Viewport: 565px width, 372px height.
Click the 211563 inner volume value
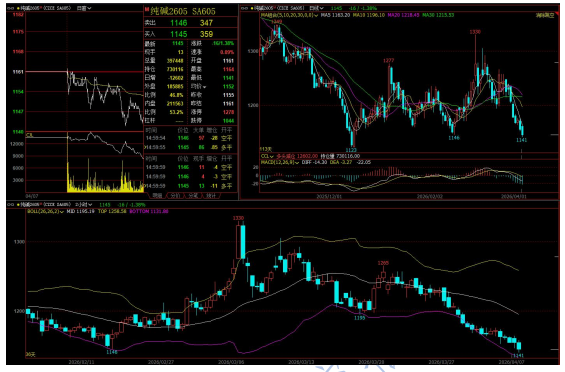click(x=175, y=103)
